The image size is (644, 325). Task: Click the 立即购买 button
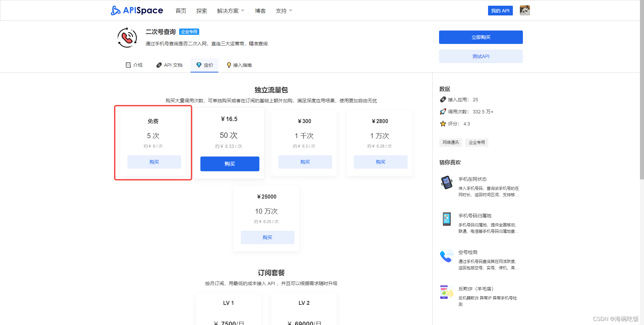pyautogui.click(x=481, y=37)
